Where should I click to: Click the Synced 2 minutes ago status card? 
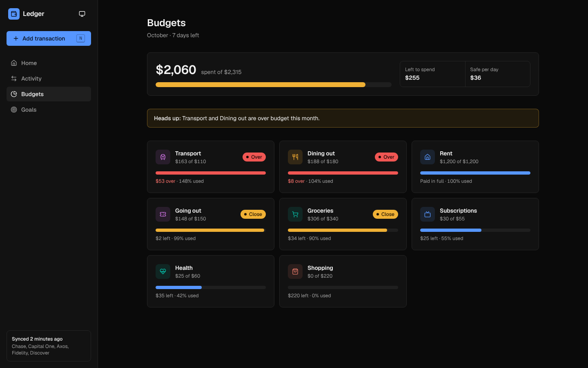click(x=49, y=346)
